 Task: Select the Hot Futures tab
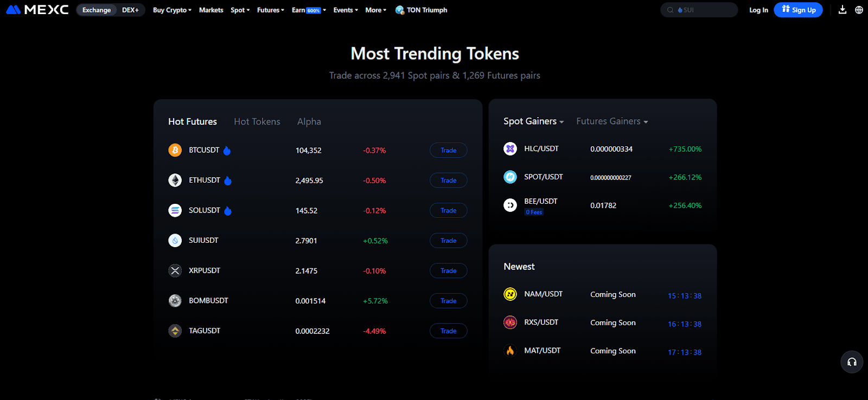coord(193,121)
